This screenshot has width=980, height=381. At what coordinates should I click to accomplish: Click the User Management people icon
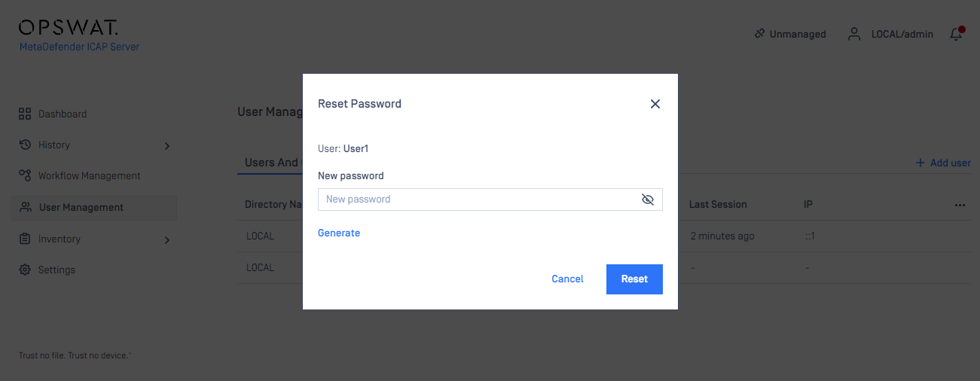(x=26, y=207)
